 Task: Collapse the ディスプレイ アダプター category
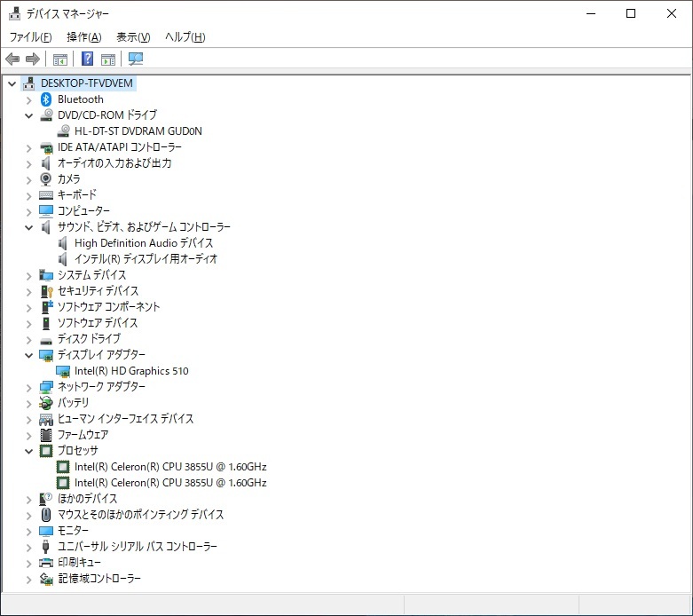28,355
